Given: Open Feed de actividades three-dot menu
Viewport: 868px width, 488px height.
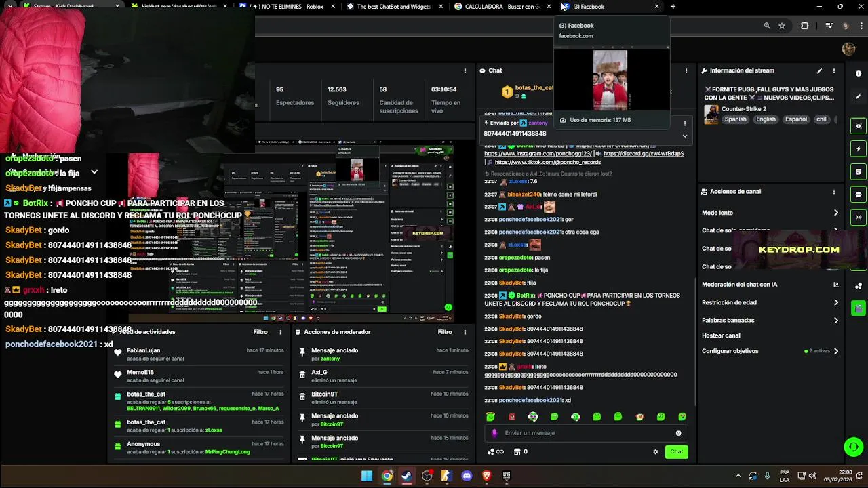Looking at the screenshot, I should (x=281, y=332).
